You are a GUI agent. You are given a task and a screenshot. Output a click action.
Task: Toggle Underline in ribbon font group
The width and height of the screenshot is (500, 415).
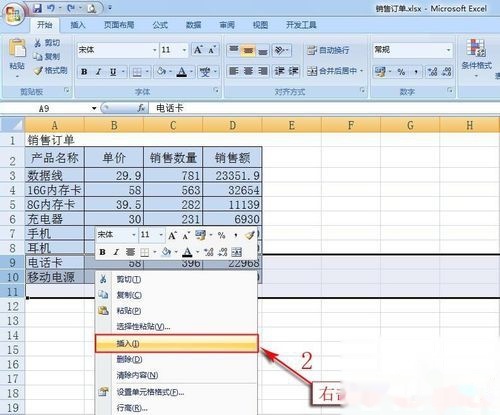(113, 72)
